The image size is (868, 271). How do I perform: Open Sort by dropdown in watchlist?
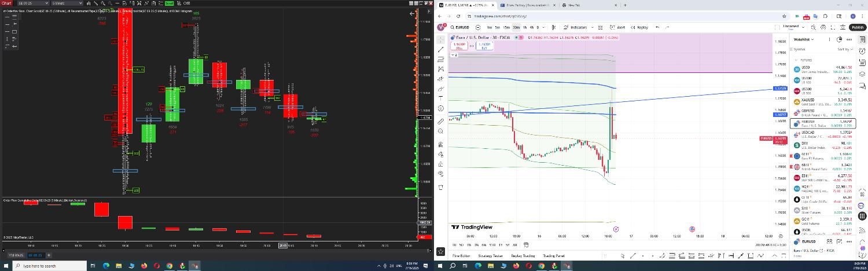pos(845,49)
